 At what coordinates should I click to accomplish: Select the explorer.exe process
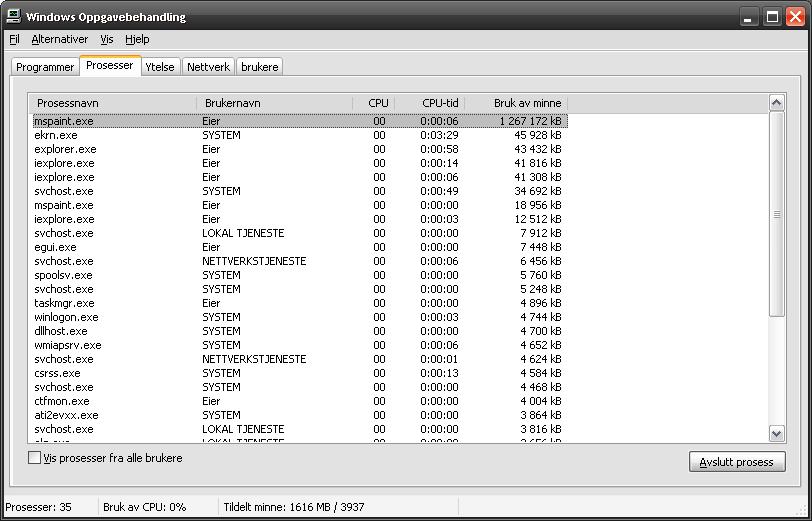(300, 149)
